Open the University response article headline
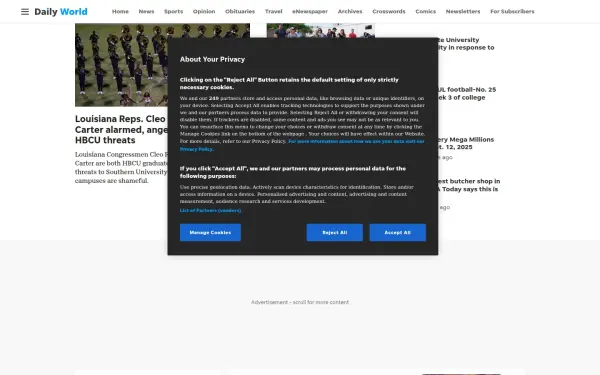 [x=466, y=44]
